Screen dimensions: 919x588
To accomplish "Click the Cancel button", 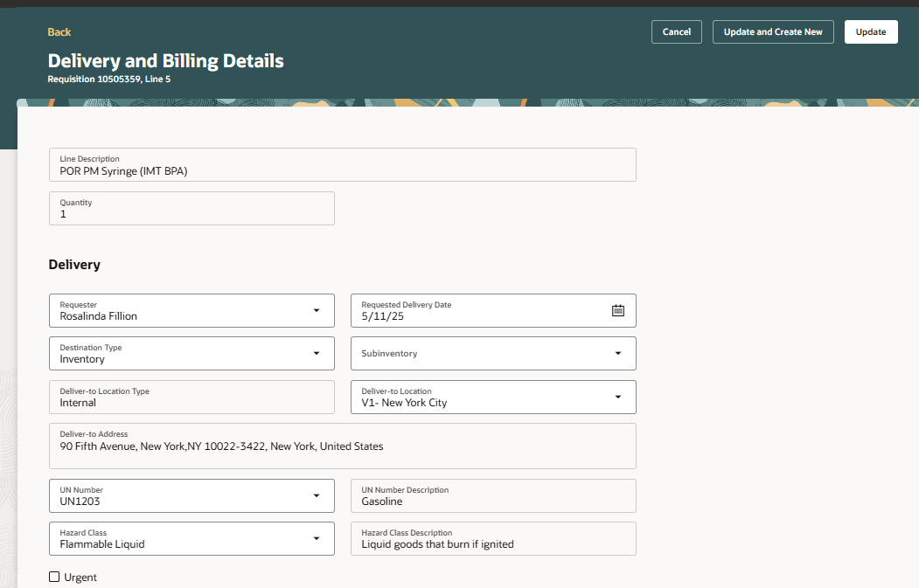I will click(x=677, y=31).
